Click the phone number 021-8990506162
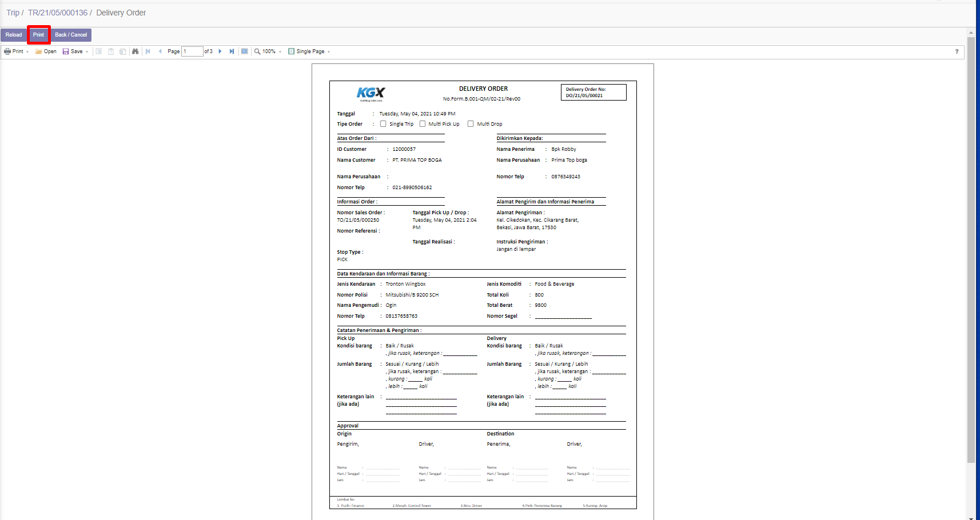This screenshot has height=520, width=980. pyautogui.click(x=412, y=187)
